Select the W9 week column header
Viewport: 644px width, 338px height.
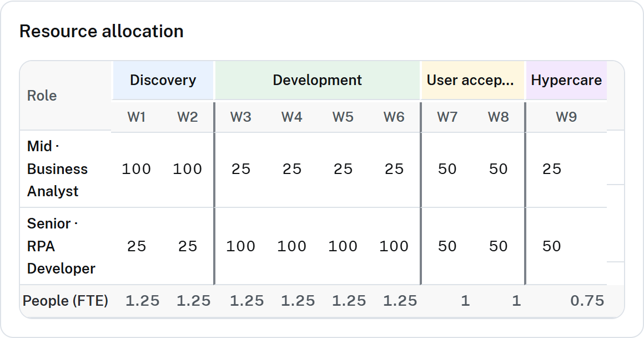[566, 117]
